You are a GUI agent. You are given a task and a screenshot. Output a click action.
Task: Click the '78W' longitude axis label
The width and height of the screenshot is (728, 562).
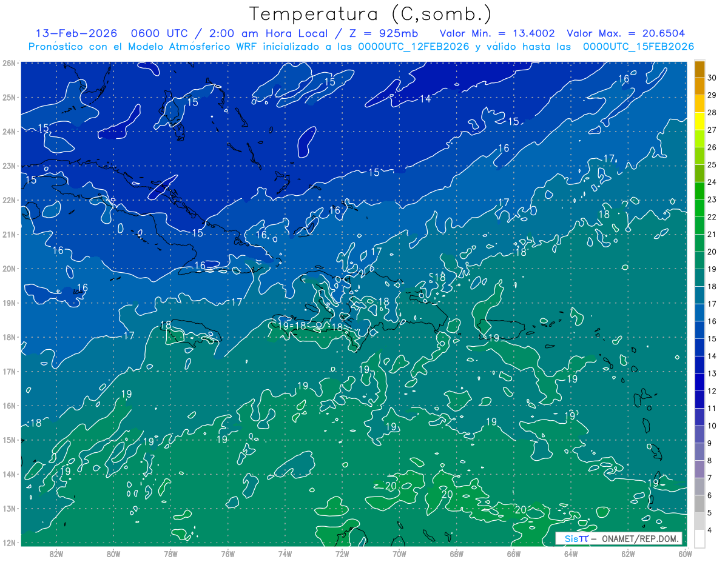coord(170,554)
